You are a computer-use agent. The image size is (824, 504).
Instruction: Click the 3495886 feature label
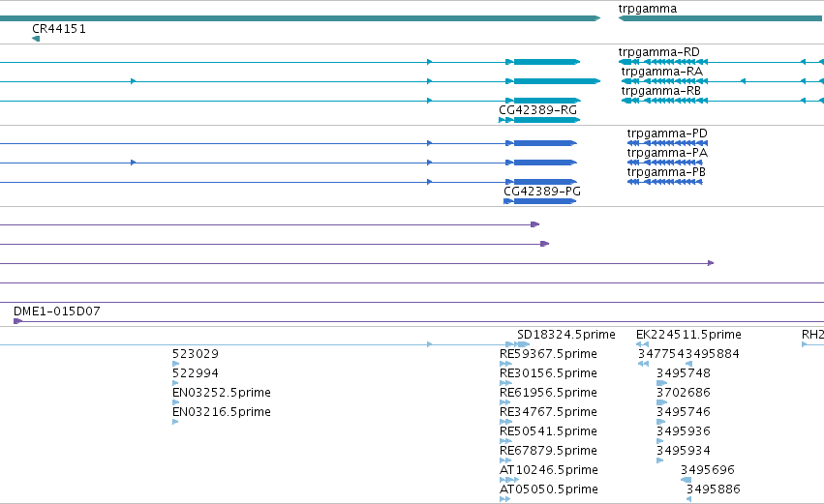pos(713,489)
